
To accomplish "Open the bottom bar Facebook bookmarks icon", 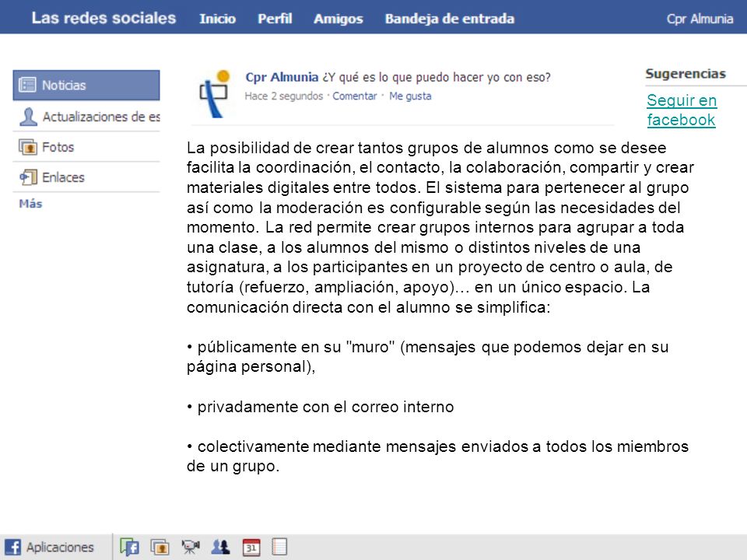I will [x=130, y=547].
